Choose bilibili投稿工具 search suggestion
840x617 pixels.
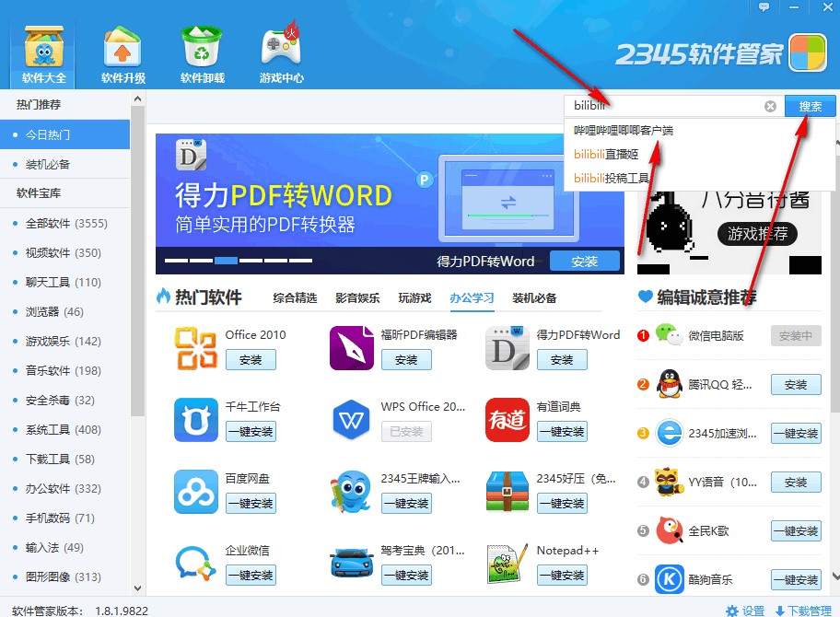point(700,178)
